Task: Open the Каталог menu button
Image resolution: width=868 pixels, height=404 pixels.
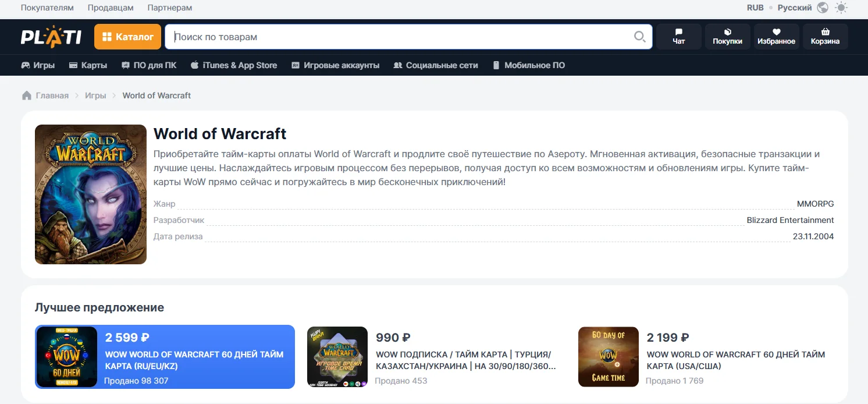Action: [x=127, y=37]
